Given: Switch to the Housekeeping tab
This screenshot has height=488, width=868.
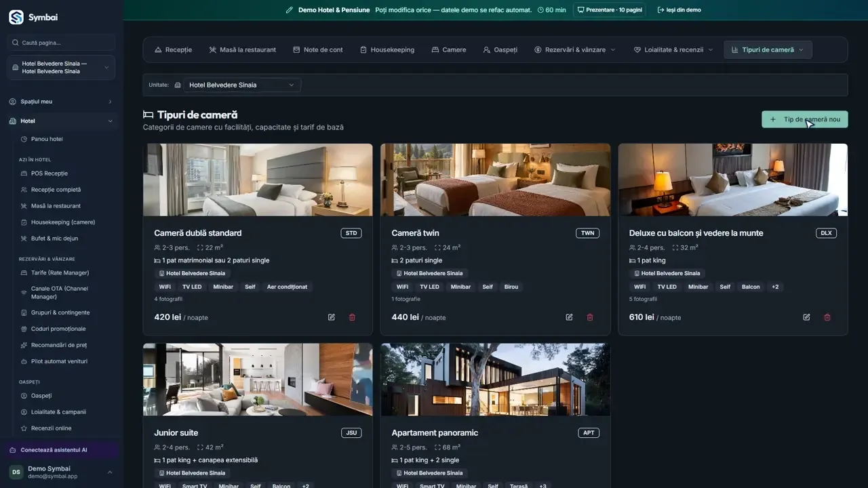Looking at the screenshot, I should [x=387, y=50].
